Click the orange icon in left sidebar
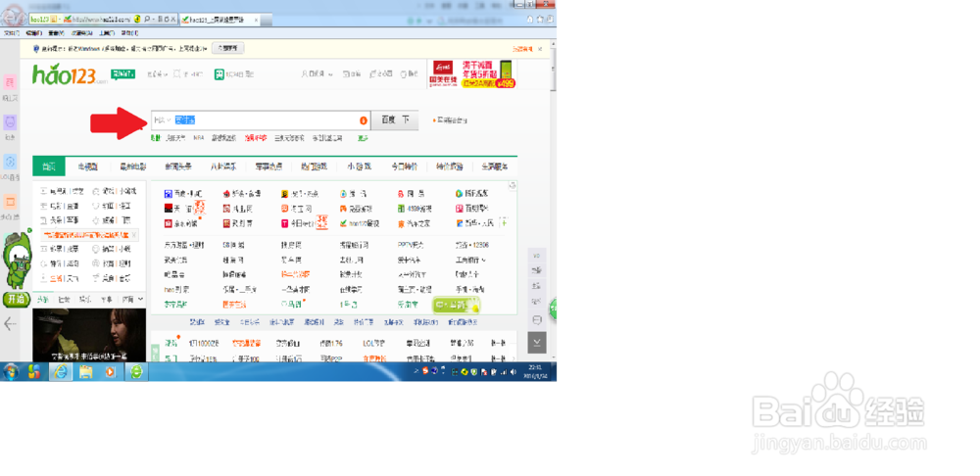Screen dimensions: 980x476 pyautogui.click(x=10, y=202)
